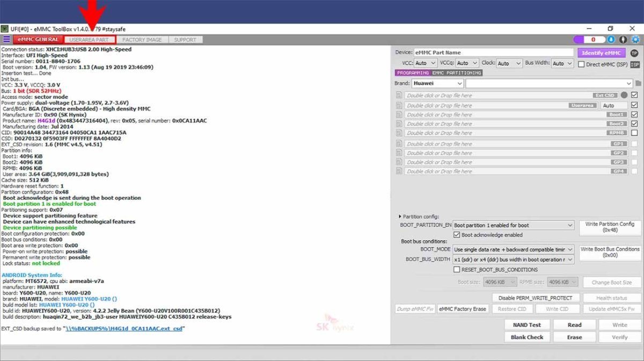
Task: Uncheck the Boot2 row checkbox
Action: click(635, 124)
